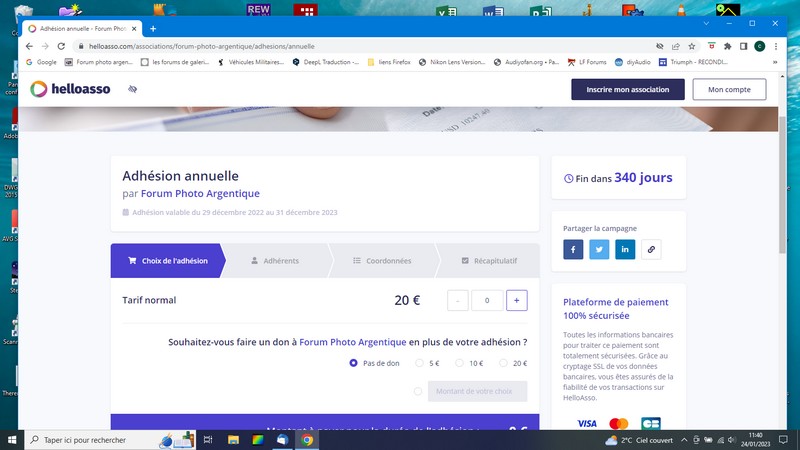Open the DeepL Traduction bookmark
The image size is (800, 450).
(x=326, y=62)
